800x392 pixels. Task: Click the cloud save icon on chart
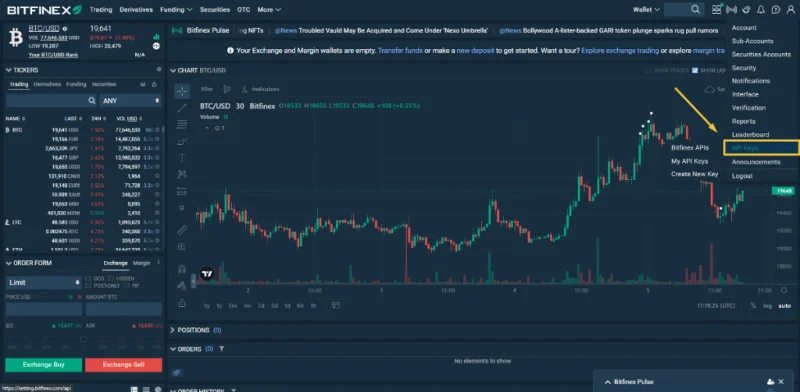pos(709,89)
